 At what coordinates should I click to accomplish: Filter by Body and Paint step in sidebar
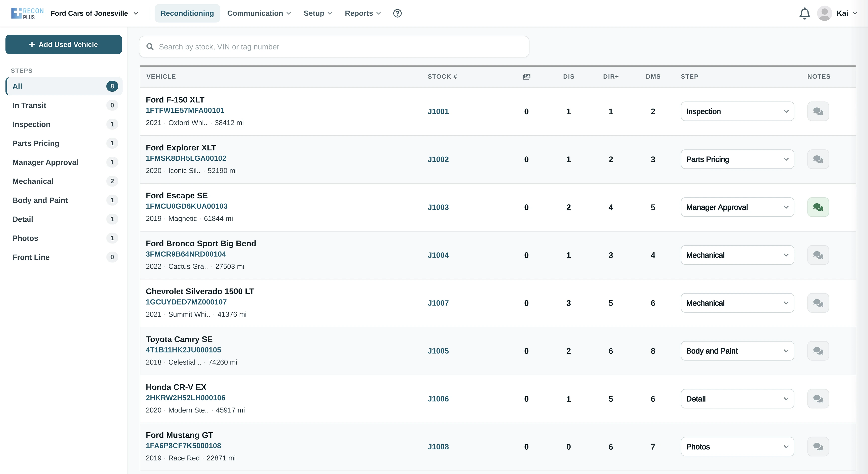(x=64, y=200)
